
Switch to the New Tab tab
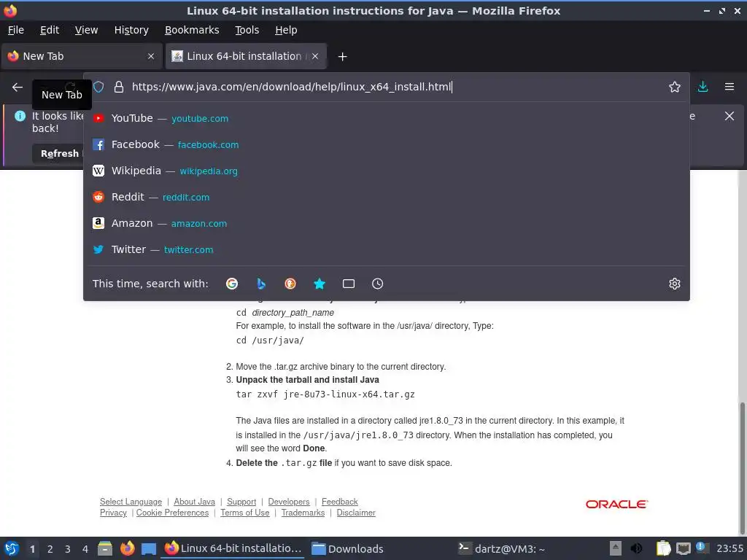[82, 56]
